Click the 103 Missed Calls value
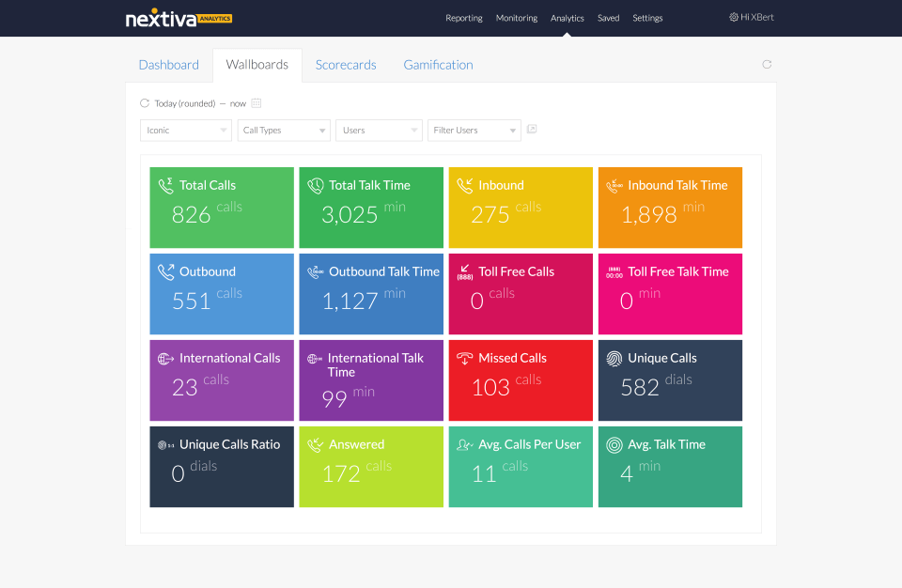Image resolution: width=902 pixels, height=588 pixels. [490, 387]
